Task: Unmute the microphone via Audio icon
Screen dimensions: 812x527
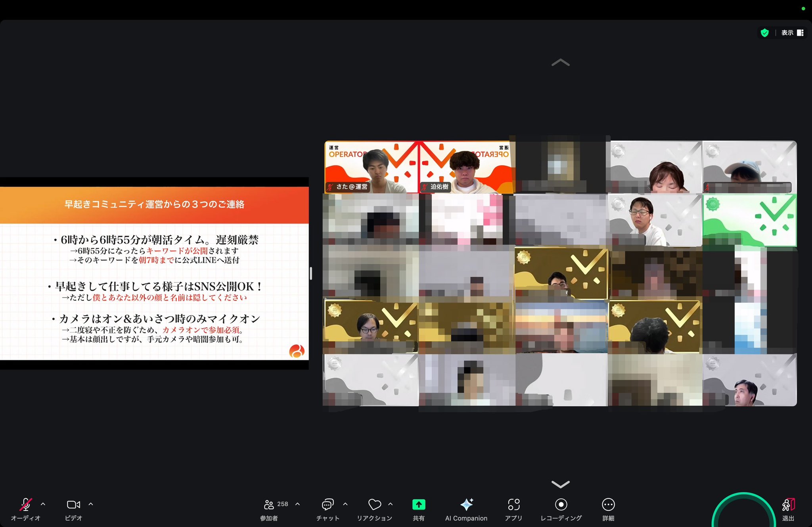Action: tap(26, 504)
